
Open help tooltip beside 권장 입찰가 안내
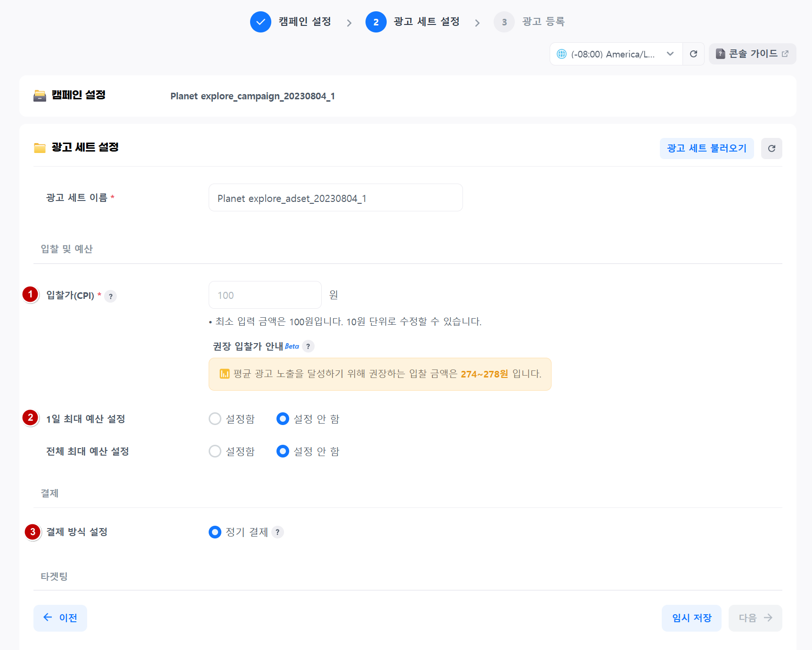pyautogui.click(x=308, y=346)
